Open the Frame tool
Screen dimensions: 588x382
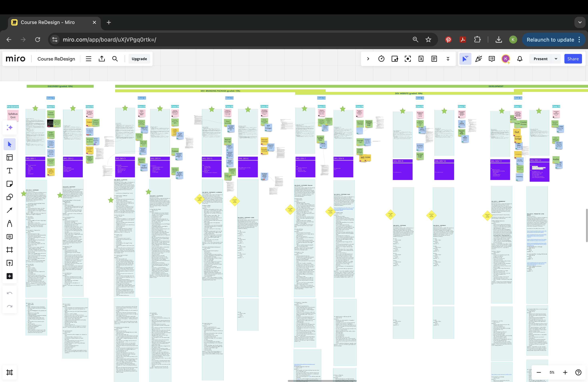(9, 250)
